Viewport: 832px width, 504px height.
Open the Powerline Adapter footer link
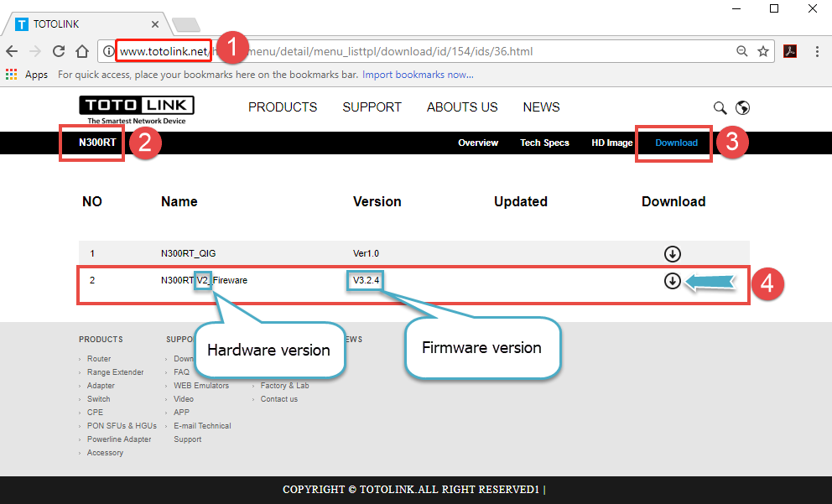(x=119, y=439)
